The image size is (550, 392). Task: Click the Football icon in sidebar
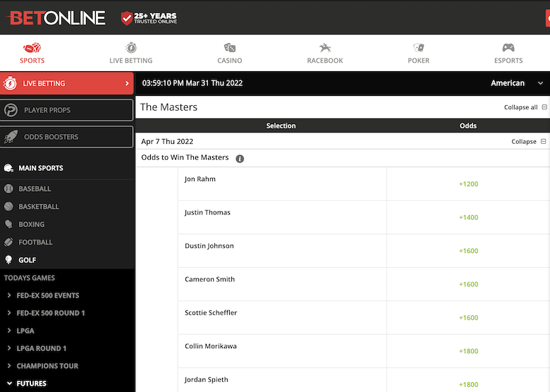(8, 242)
